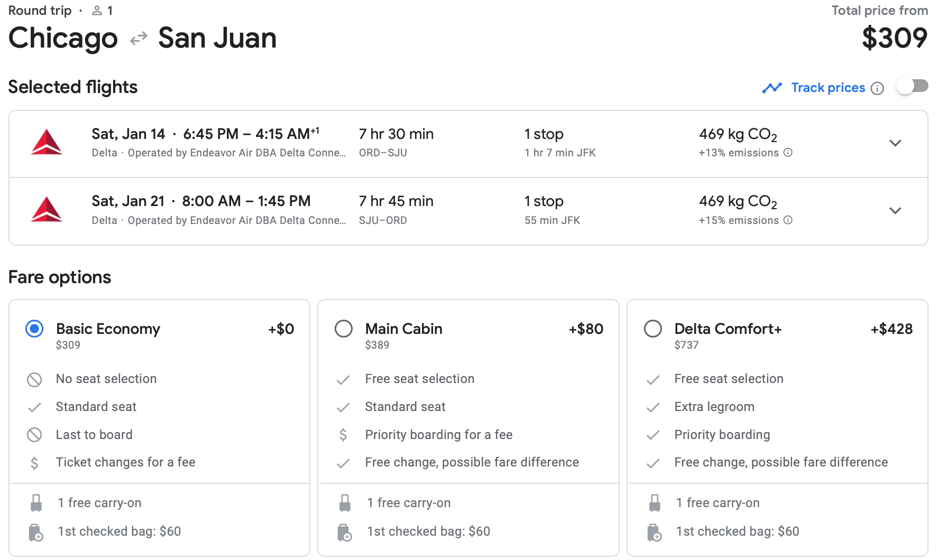
Task: Expand the Sat, Jan 14 flight details
Action: click(895, 143)
